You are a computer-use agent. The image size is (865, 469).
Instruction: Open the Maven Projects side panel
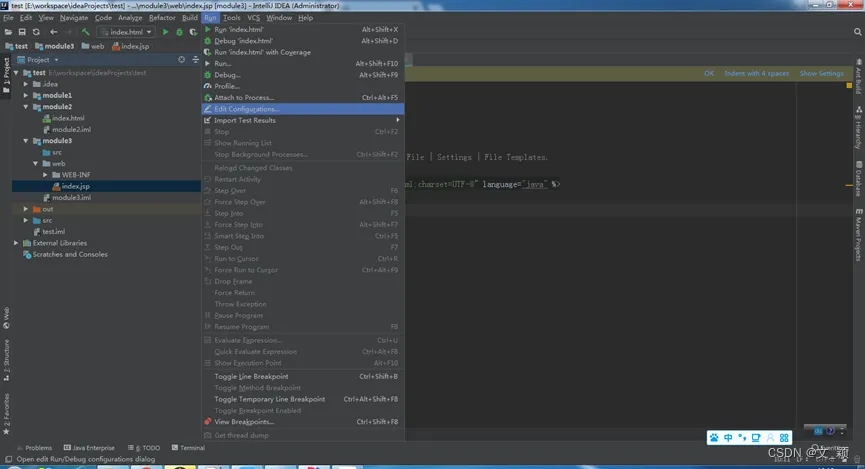(x=859, y=234)
